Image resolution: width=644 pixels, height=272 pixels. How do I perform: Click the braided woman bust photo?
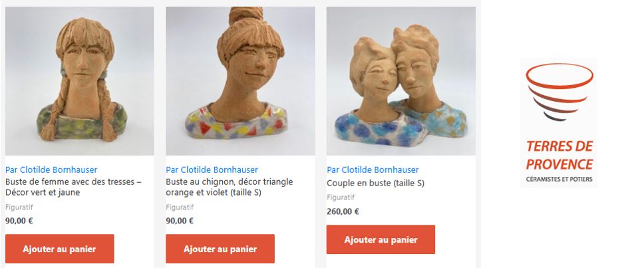click(80, 81)
